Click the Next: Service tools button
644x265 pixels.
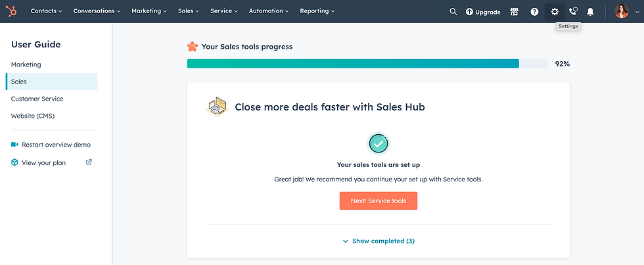point(379,201)
